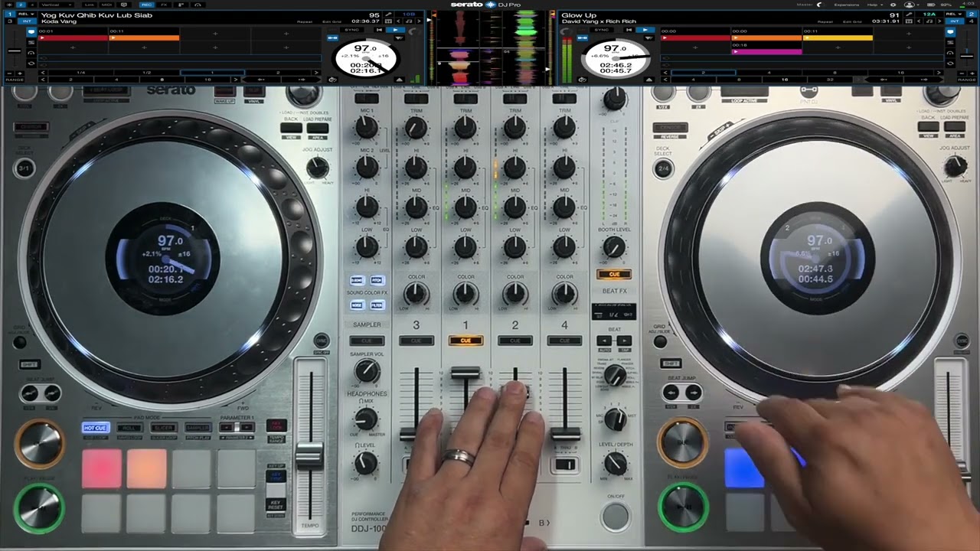
Task: Toggle the FX panel button
Action: pyautogui.click(x=164, y=5)
